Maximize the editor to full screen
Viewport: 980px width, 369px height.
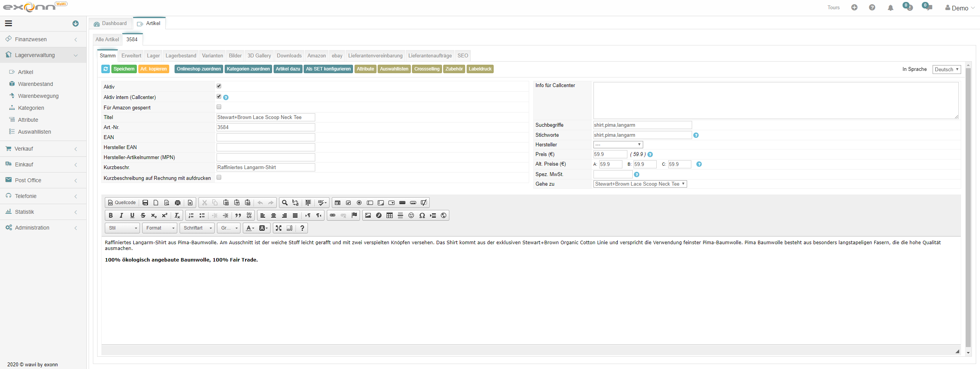(x=278, y=228)
